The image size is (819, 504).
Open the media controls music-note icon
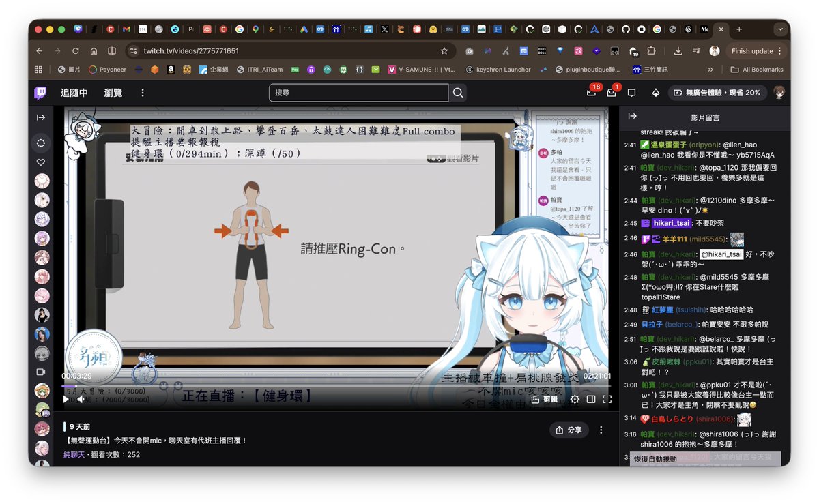[696, 51]
